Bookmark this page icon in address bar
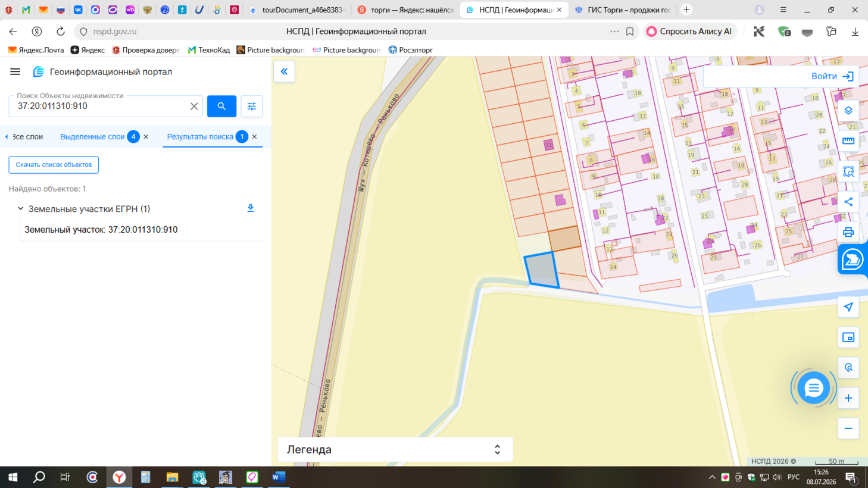Viewport: 868px width, 488px height. (x=630, y=32)
